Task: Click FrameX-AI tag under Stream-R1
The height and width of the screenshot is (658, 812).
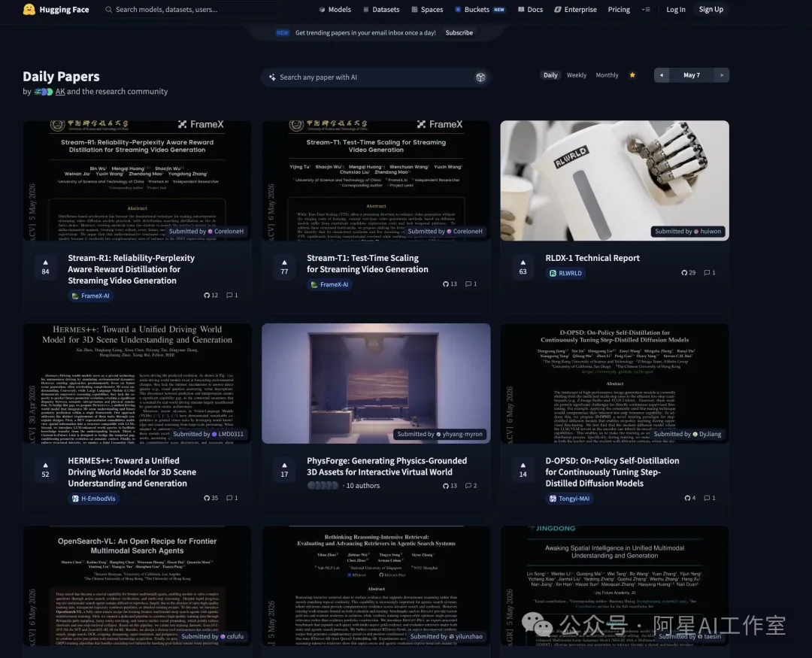Action: 91,296
